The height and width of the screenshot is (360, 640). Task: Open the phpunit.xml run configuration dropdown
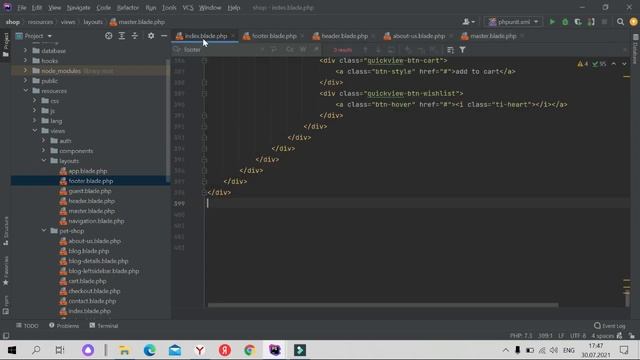pos(514,22)
